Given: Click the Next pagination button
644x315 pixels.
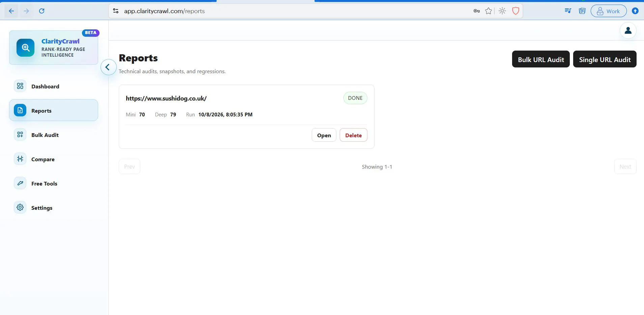Looking at the screenshot, I should pyautogui.click(x=625, y=167).
